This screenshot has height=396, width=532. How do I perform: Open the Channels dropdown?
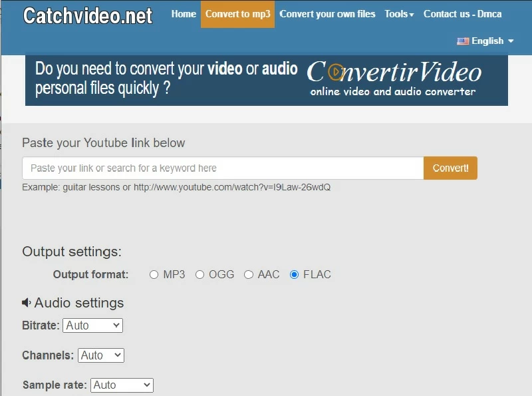coord(101,355)
